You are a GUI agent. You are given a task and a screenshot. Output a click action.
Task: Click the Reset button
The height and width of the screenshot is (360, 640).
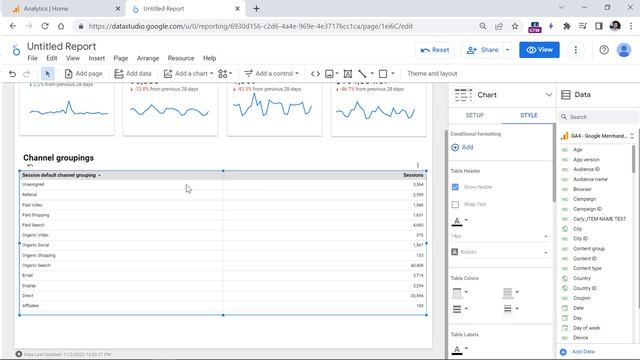pyautogui.click(x=435, y=50)
